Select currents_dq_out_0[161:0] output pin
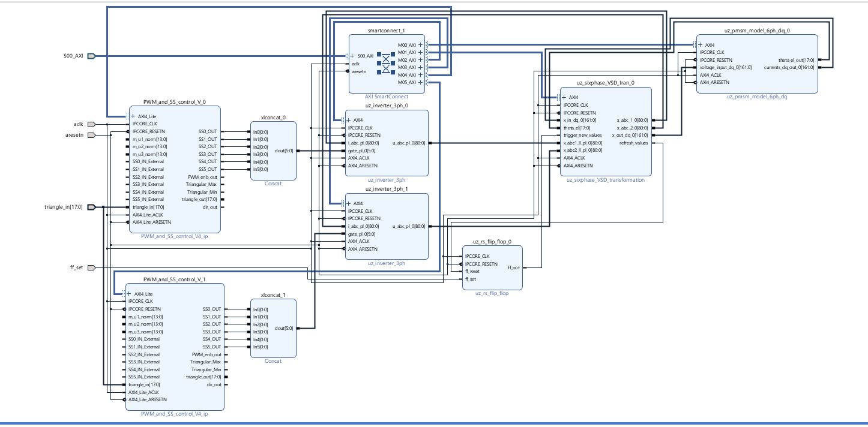868x427 pixels. pyautogui.click(x=789, y=67)
